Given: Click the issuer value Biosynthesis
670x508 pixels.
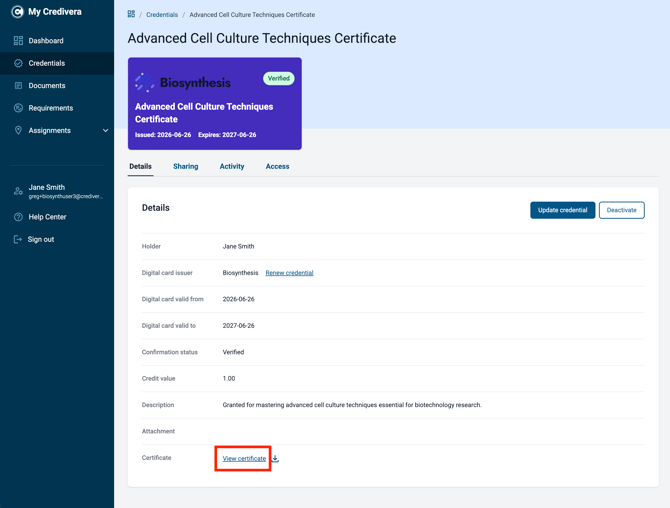Looking at the screenshot, I should pos(240,273).
